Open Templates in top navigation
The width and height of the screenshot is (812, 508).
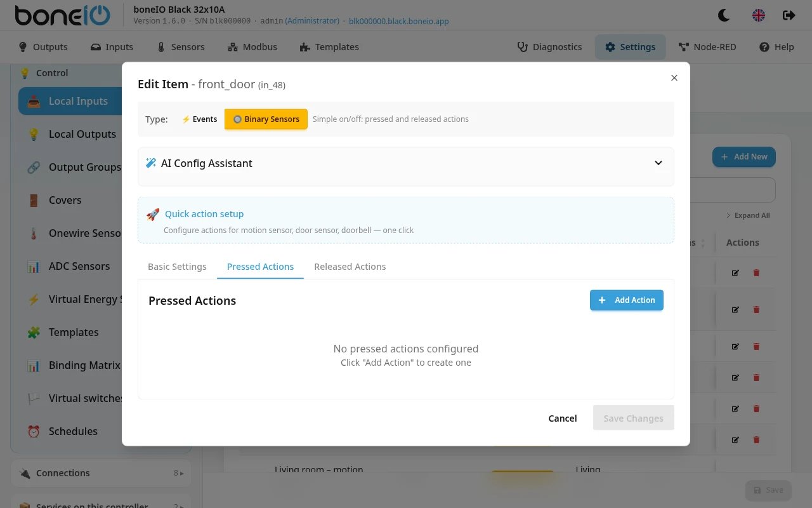(329, 47)
